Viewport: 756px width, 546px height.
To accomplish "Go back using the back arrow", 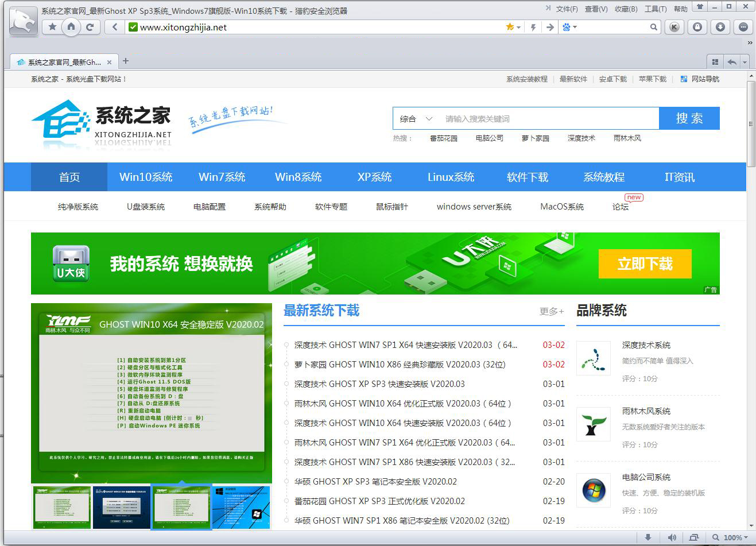I will [x=115, y=27].
